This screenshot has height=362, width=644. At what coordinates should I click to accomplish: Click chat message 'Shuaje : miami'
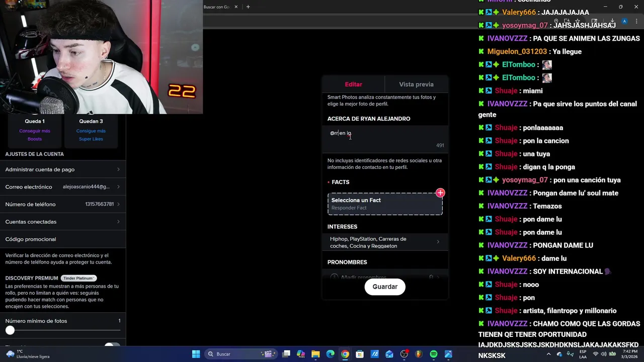coord(519,91)
